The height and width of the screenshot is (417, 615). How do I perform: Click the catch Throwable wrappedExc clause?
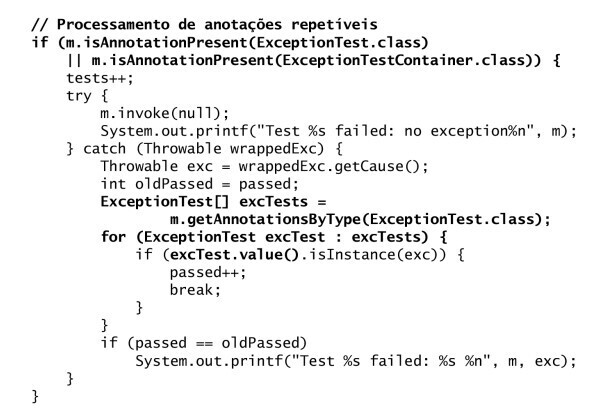pos(204,149)
